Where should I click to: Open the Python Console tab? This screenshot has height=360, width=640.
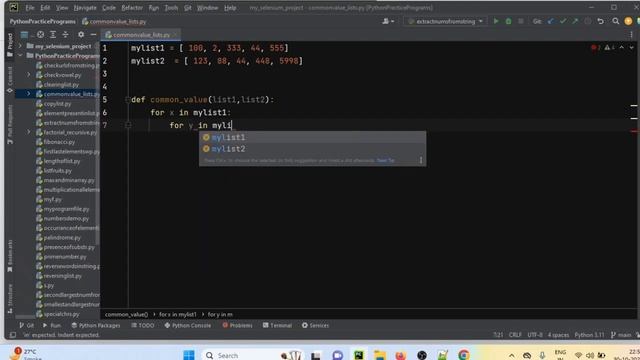[x=188, y=325]
